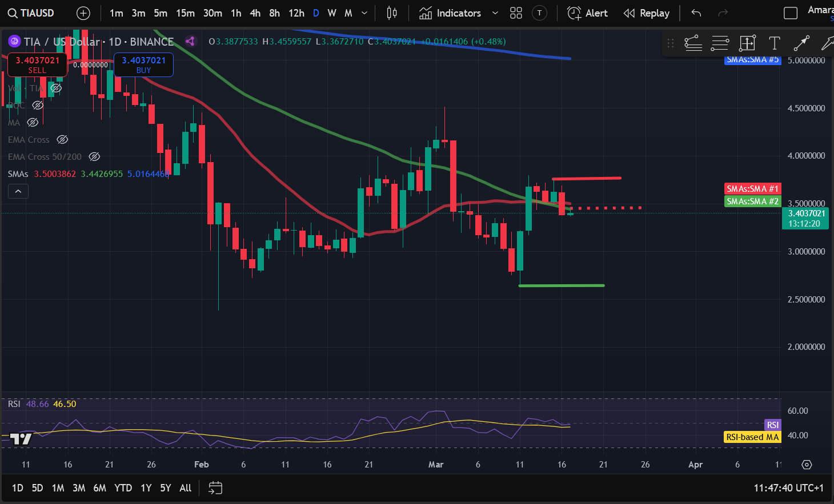Screen dimensions: 834x504
Task: Open the Indicators dialog
Action: tap(450, 13)
